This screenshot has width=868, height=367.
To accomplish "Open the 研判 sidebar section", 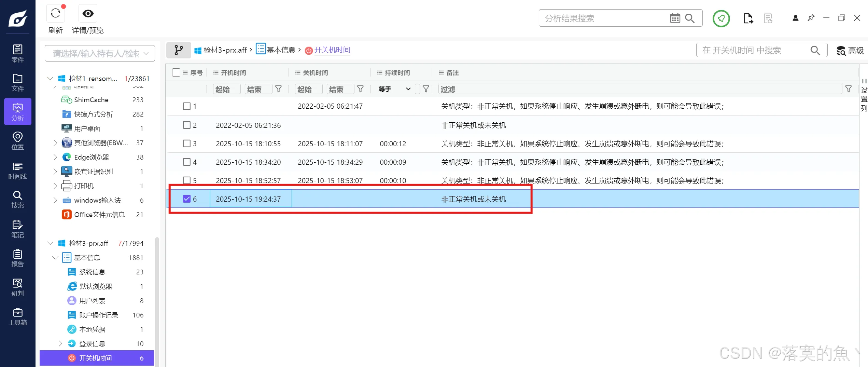I will pyautogui.click(x=18, y=287).
